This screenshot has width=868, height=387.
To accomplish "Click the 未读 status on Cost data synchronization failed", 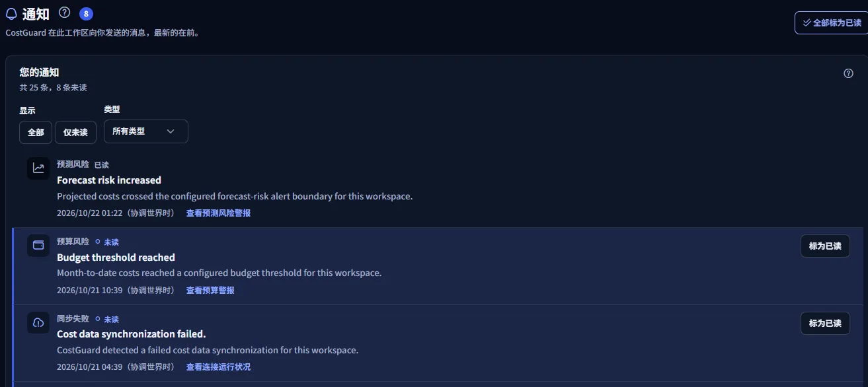I will [x=107, y=319].
